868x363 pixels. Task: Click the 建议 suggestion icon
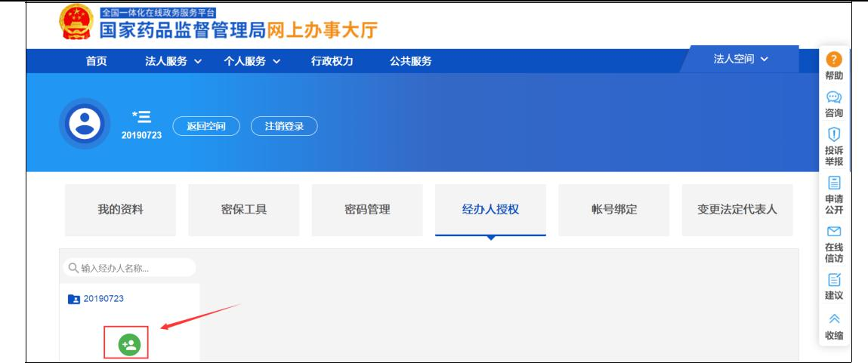pos(834,281)
